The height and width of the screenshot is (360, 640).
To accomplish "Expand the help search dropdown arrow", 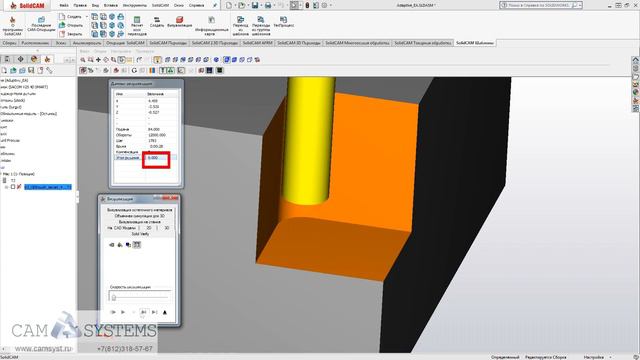I will pos(580,5).
